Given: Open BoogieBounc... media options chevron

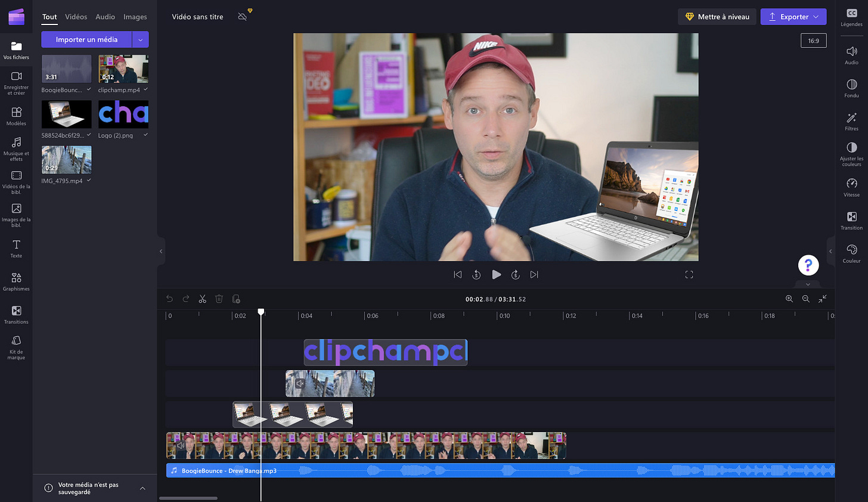Looking at the screenshot, I should (89, 89).
